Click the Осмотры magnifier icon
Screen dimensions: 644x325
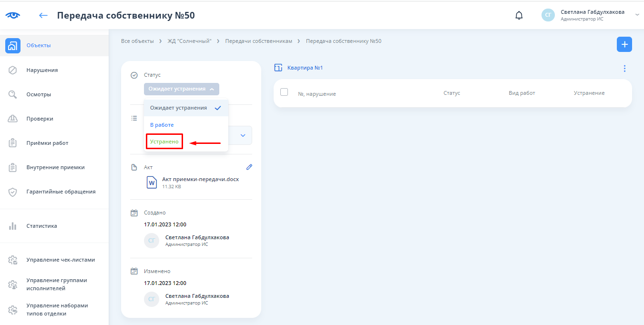(13, 94)
